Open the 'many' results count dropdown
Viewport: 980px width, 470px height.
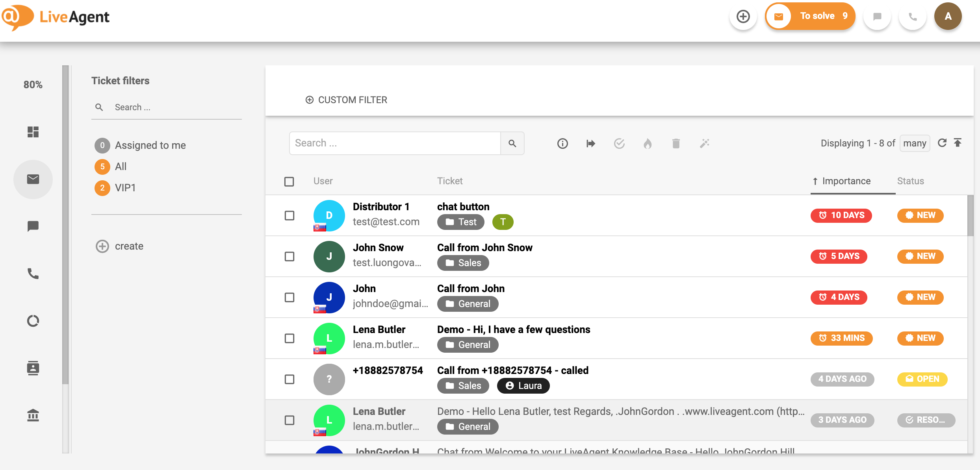pyautogui.click(x=914, y=143)
